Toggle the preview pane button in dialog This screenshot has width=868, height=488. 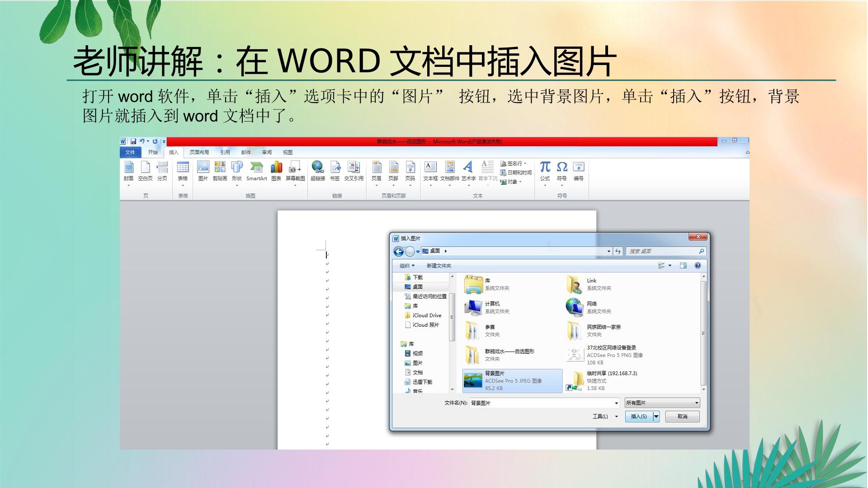point(683,266)
